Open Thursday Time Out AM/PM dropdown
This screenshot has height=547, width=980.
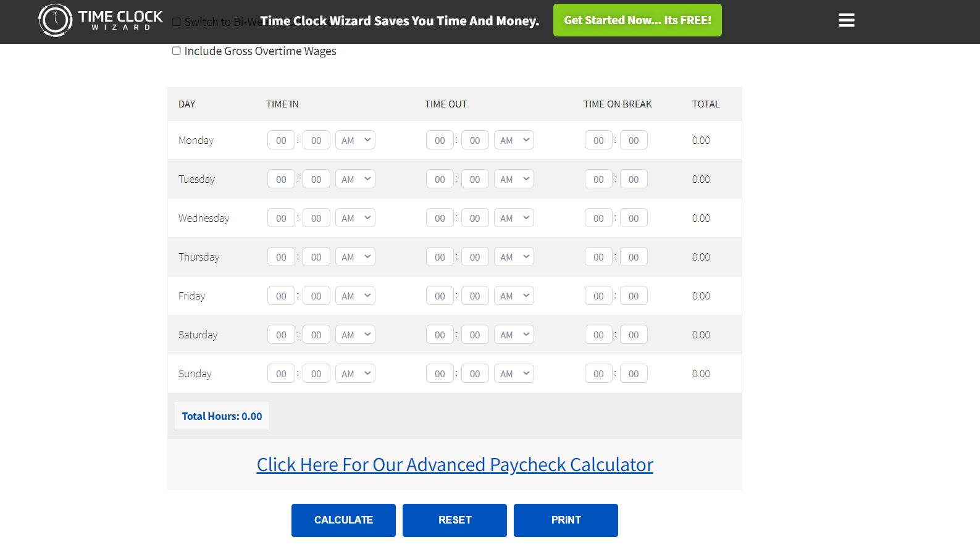[x=514, y=257]
